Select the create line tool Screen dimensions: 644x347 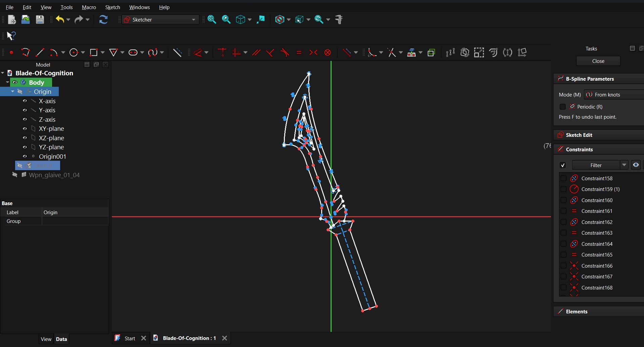pyautogui.click(x=40, y=52)
